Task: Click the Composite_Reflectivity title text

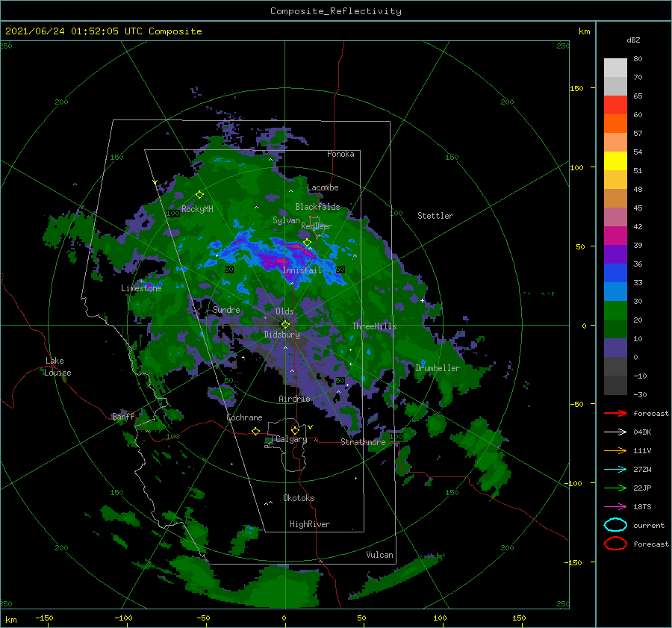Action: (x=335, y=11)
